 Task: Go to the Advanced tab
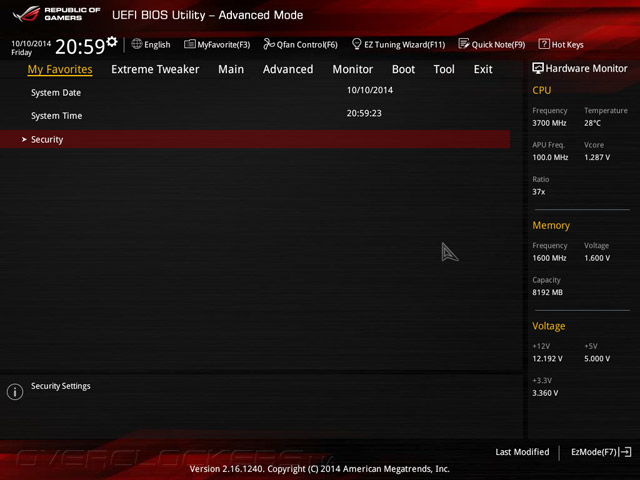pyautogui.click(x=288, y=69)
